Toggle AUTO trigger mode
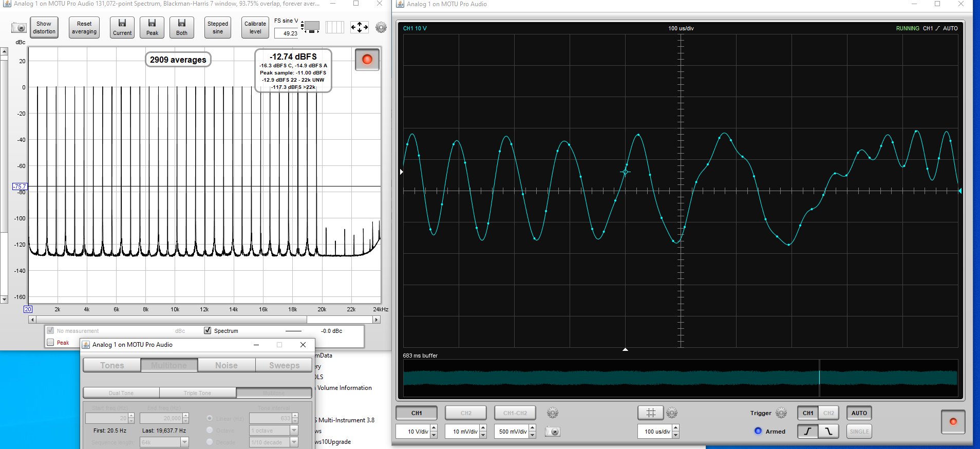This screenshot has height=449, width=980. pos(859,413)
